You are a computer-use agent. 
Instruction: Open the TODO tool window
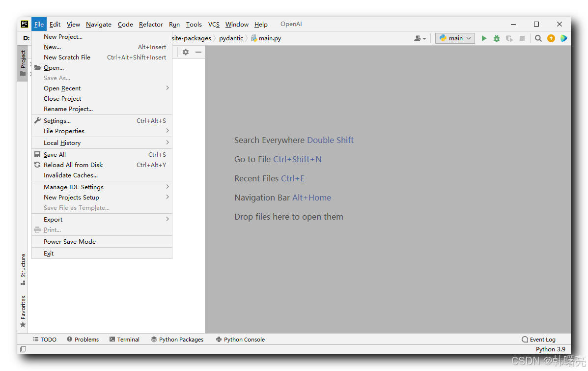pyautogui.click(x=45, y=339)
